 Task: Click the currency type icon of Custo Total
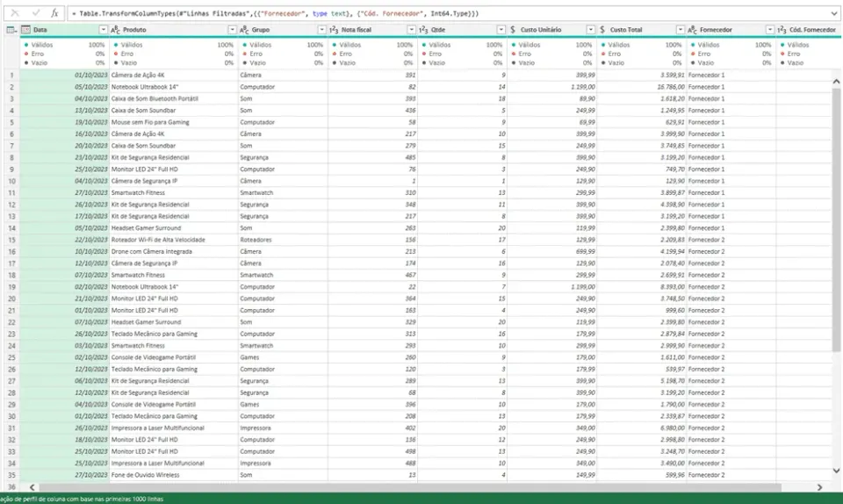[x=602, y=30]
